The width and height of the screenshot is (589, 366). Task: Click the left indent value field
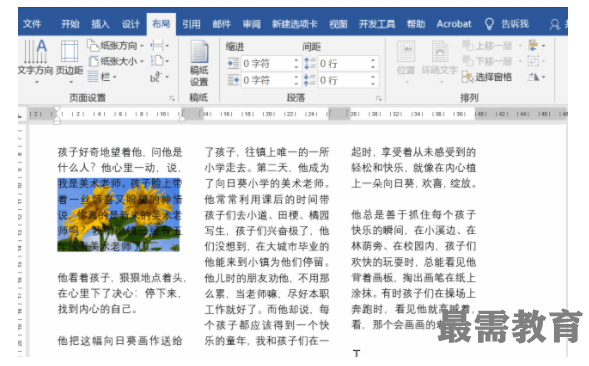[267, 64]
